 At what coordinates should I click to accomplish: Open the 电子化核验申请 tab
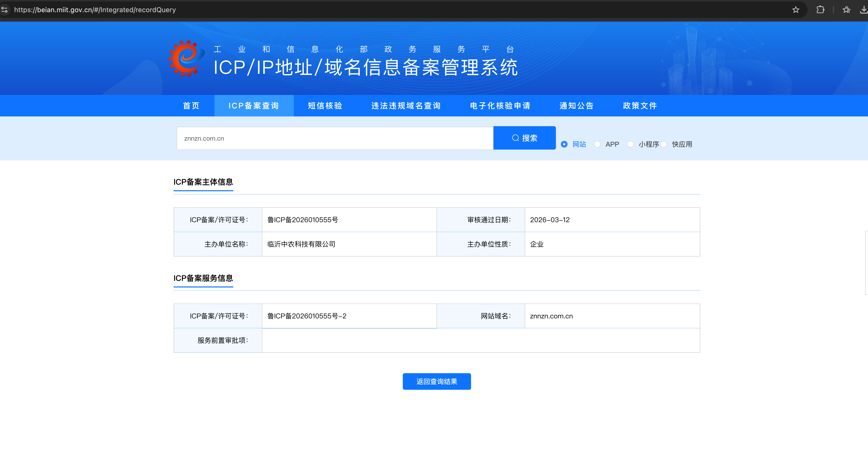coord(500,106)
